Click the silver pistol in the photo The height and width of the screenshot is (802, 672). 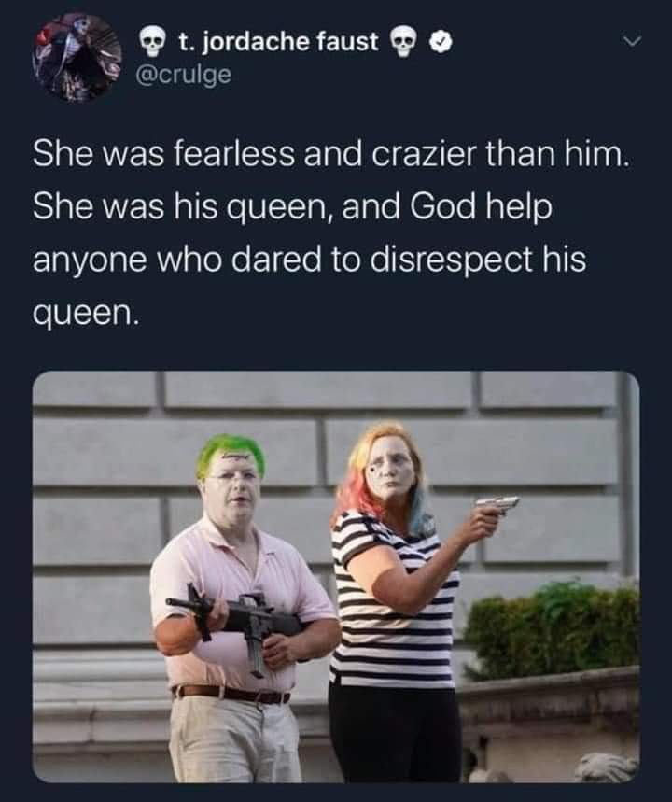[x=497, y=503]
